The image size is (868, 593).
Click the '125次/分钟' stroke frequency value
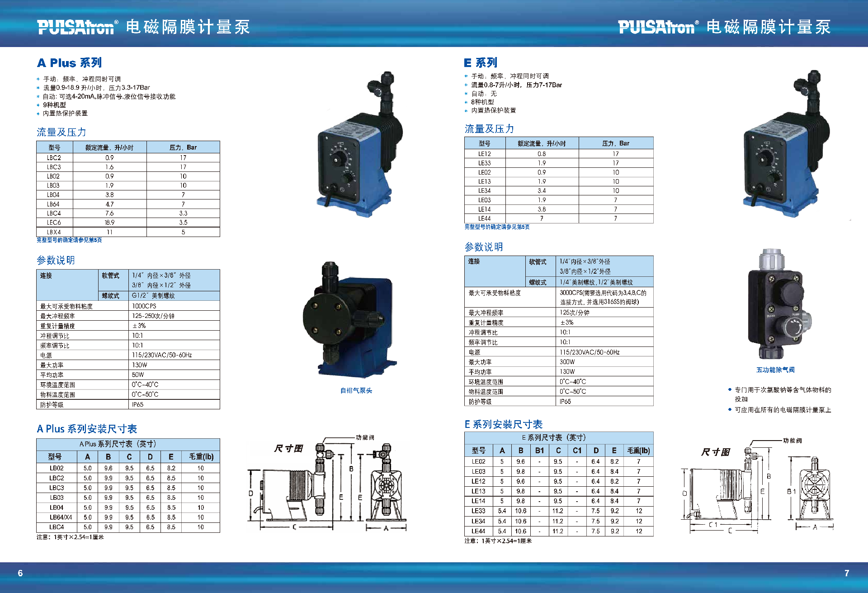point(575,313)
